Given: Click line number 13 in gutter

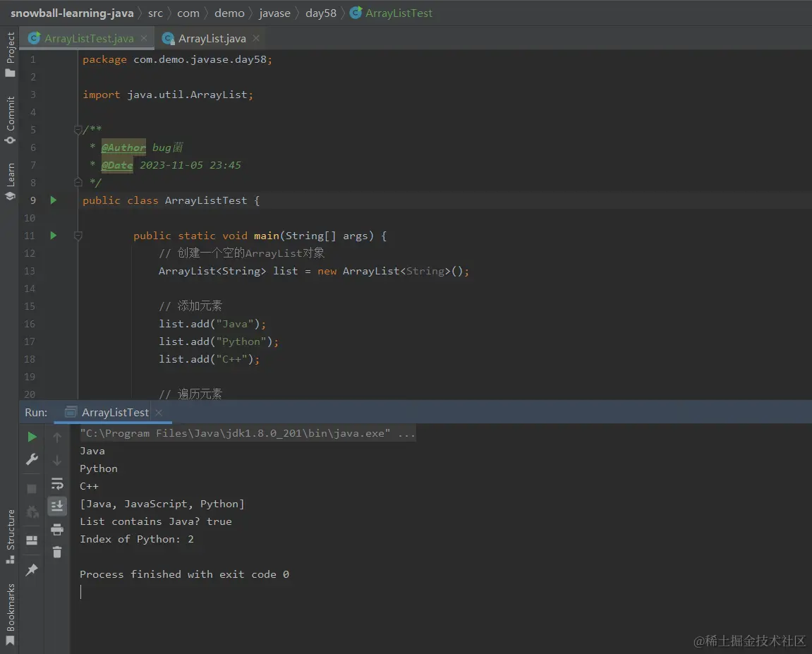Looking at the screenshot, I should click(30, 271).
